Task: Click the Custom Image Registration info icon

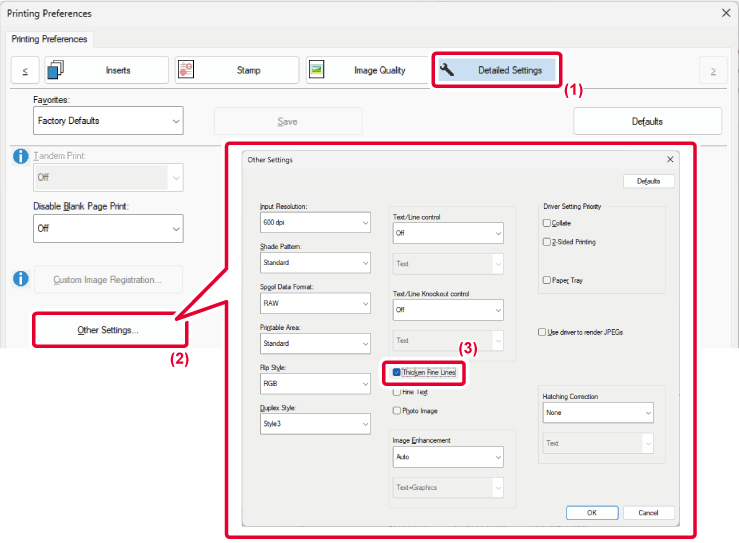Action: (18, 278)
